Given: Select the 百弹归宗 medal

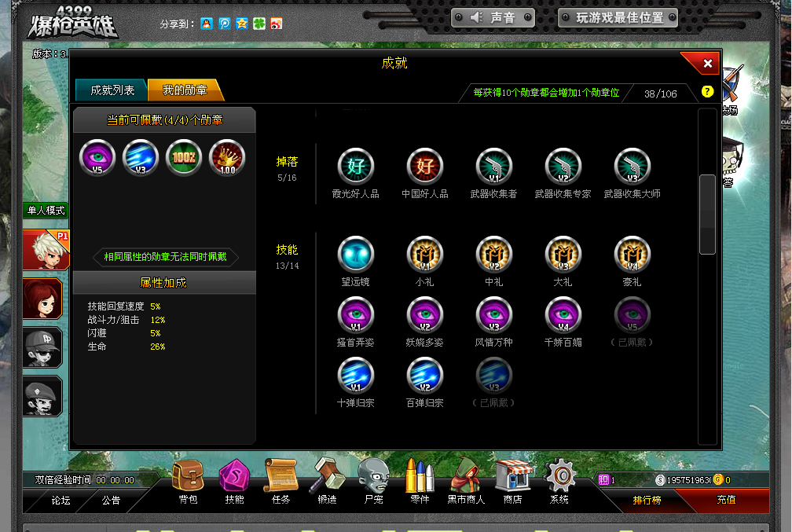Looking at the screenshot, I should [x=425, y=376].
